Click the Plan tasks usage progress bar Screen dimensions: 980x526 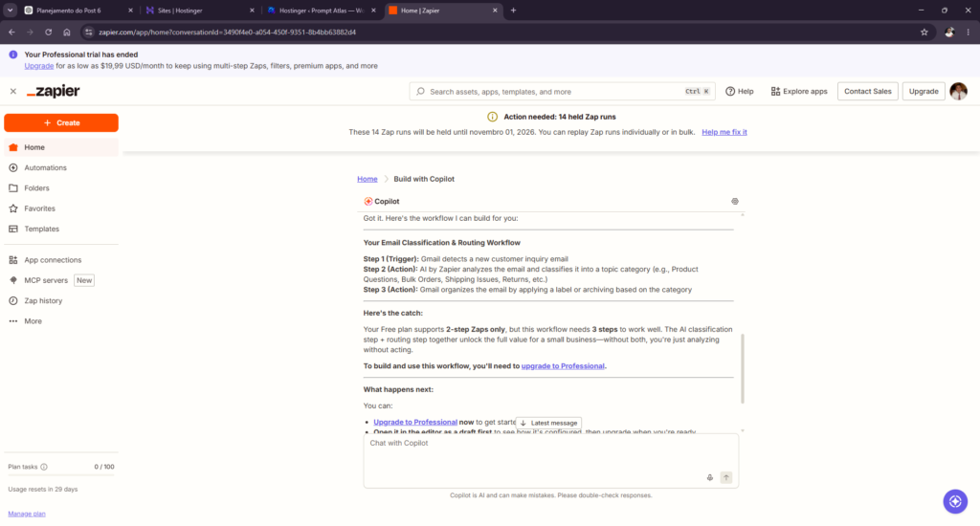tap(61, 476)
